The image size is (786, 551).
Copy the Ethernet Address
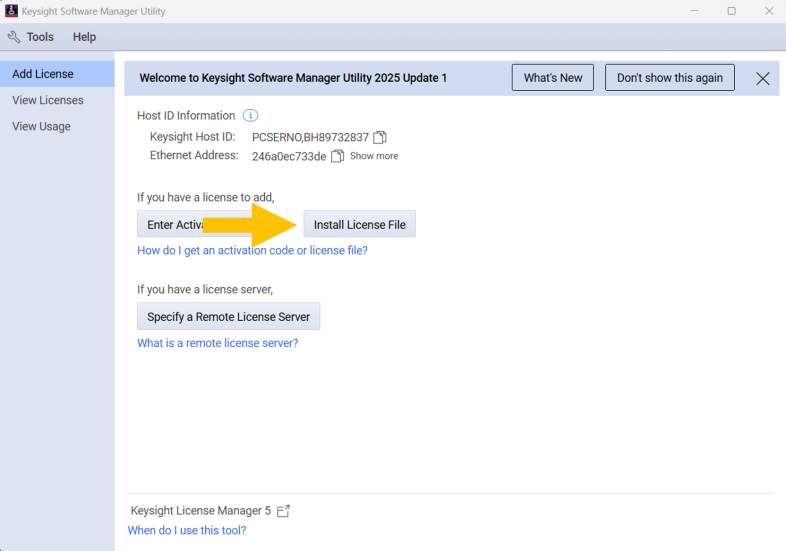click(337, 156)
